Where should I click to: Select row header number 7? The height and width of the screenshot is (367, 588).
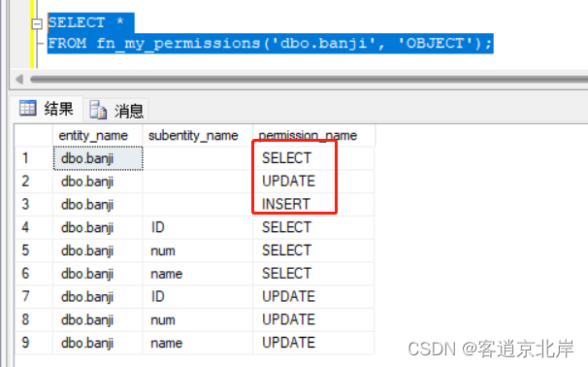tap(34, 297)
